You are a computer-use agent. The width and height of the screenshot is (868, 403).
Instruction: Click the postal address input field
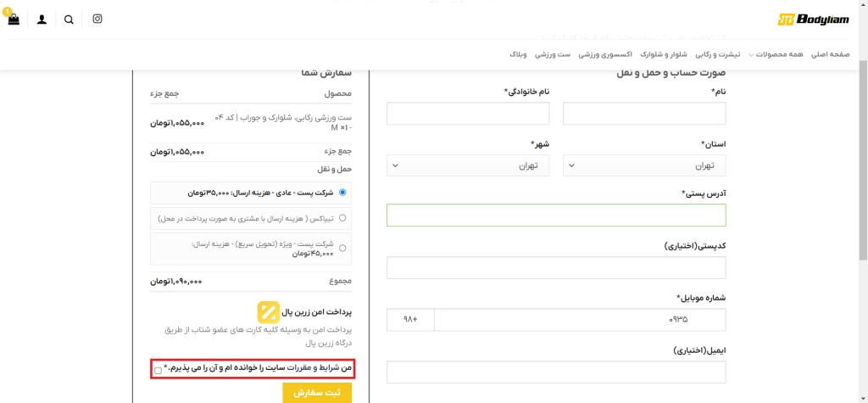(556, 215)
